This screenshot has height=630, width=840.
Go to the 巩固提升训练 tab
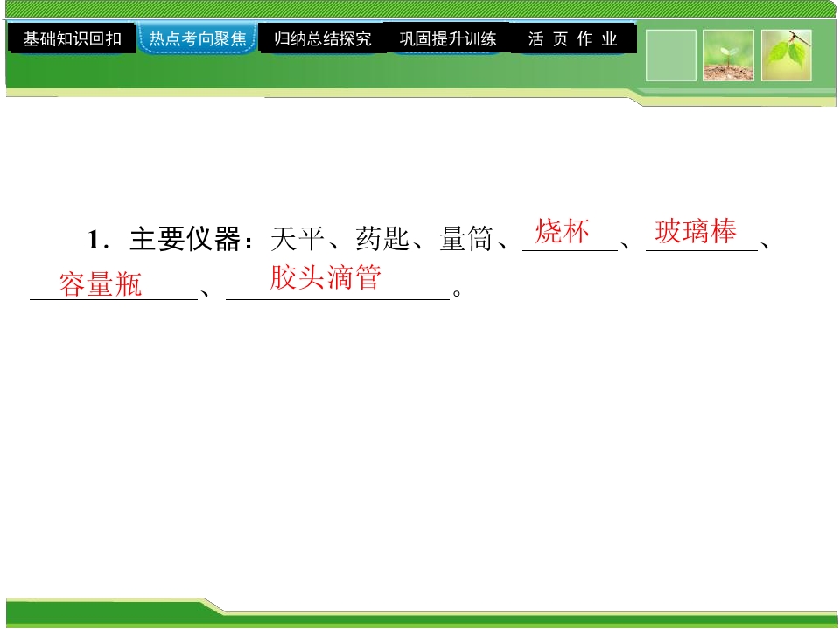coord(448,38)
